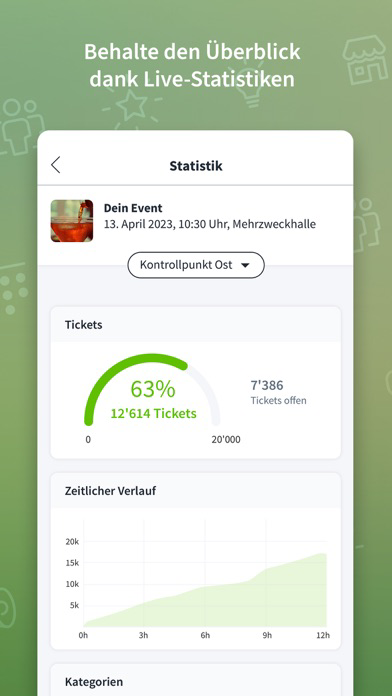Open the Kontrollpunkt Ost dropdown
Screen dimensions: 392x696
point(196,265)
